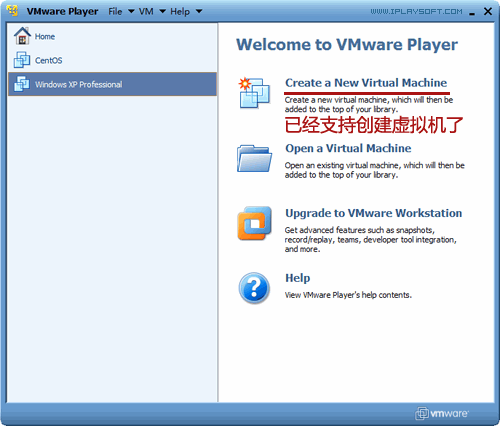Click 'Open an existing virtual machine' description text
The image size is (500, 426).
coord(374,170)
